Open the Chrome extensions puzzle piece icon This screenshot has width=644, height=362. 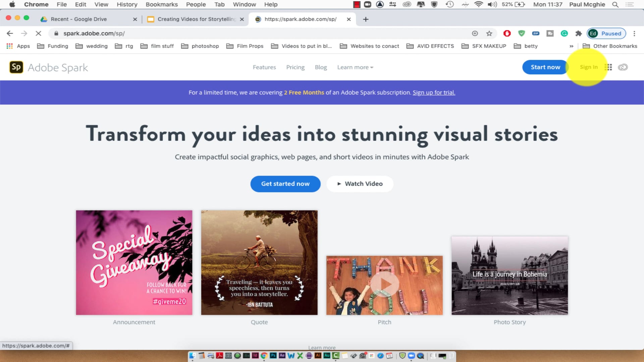579,34
